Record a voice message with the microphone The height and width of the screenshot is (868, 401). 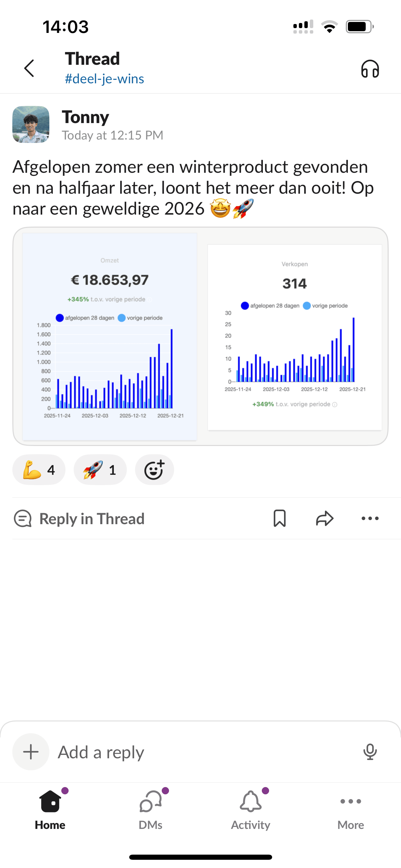370,752
